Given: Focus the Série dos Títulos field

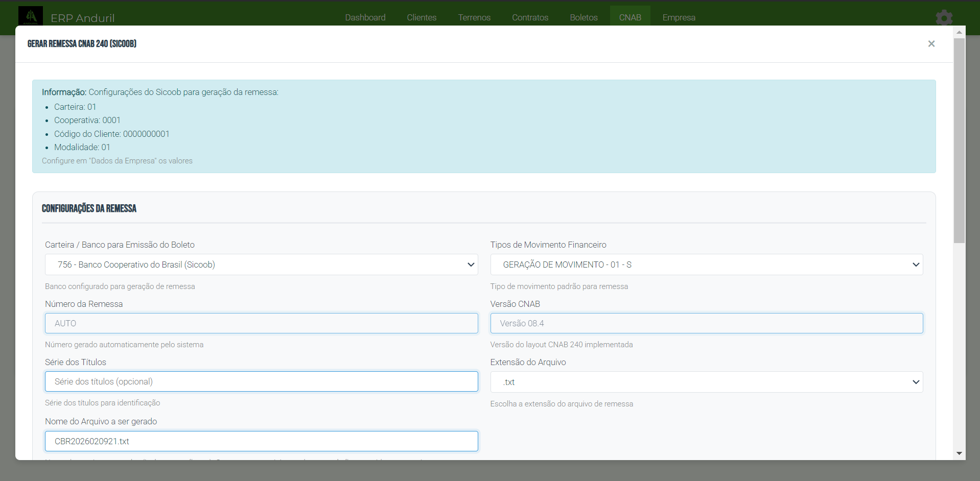Looking at the screenshot, I should click(261, 381).
